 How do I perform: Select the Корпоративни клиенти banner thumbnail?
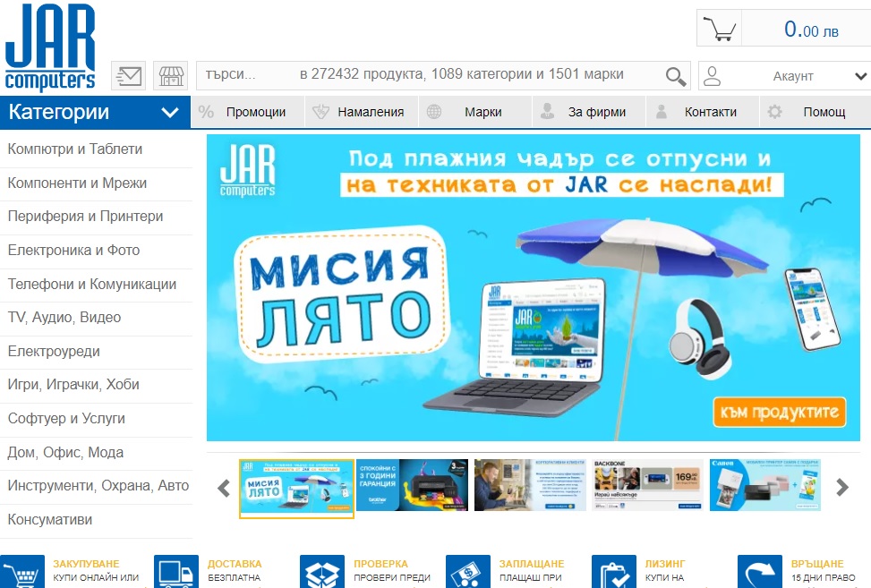pos(531,485)
